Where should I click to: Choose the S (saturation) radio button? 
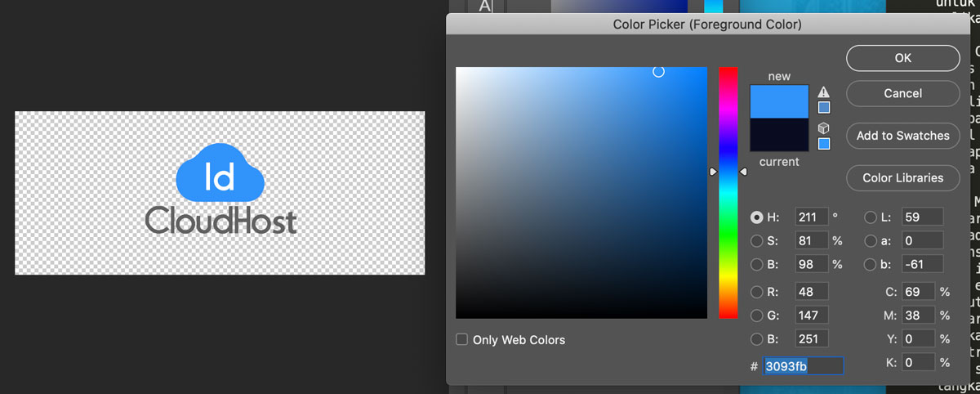click(x=756, y=241)
